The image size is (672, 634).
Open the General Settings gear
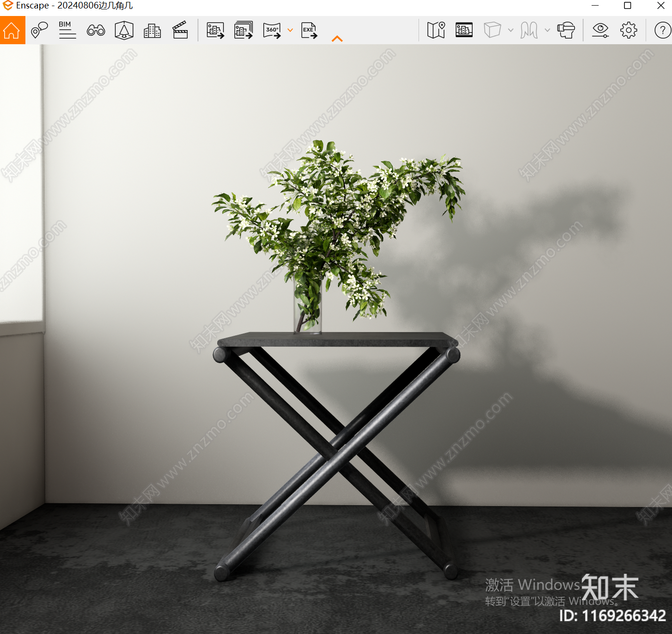click(x=629, y=30)
